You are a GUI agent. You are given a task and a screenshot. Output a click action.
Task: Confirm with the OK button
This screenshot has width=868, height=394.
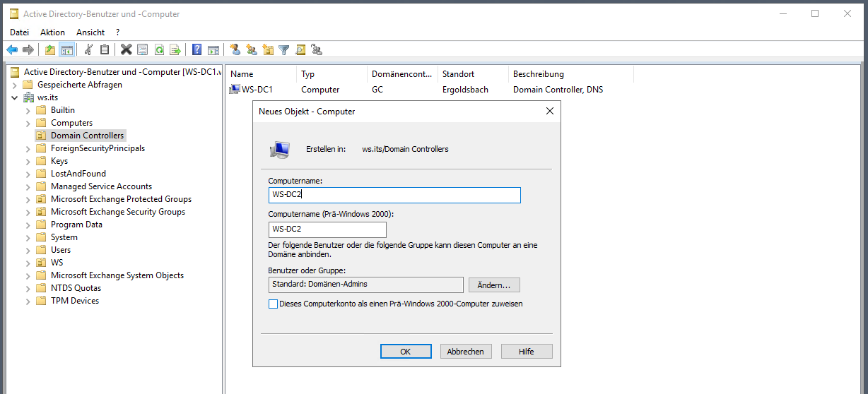click(406, 351)
